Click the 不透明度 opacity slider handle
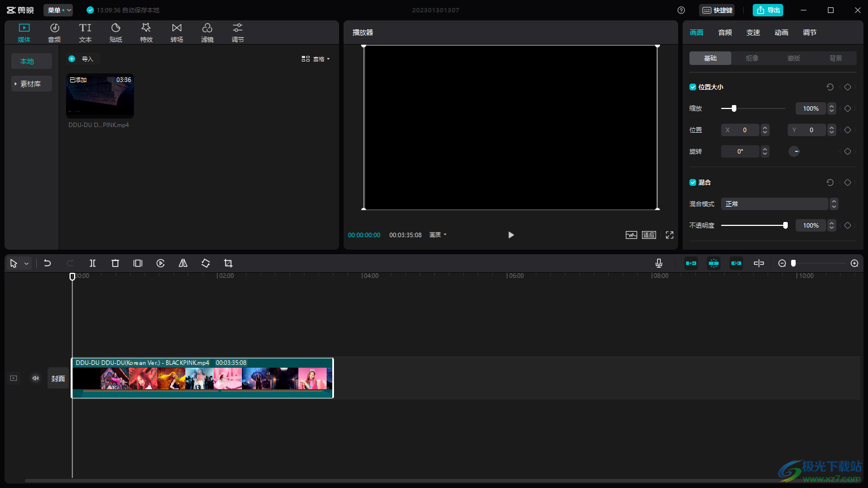Image resolution: width=868 pixels, height=488 pixels. [785, 225]
